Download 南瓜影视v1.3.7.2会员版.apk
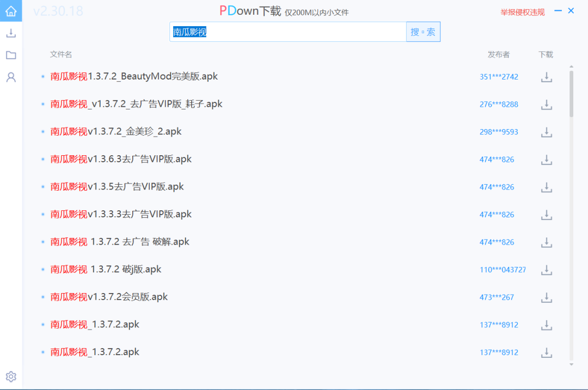The height and width of the screenshot is (390, 588). (547, 297)
